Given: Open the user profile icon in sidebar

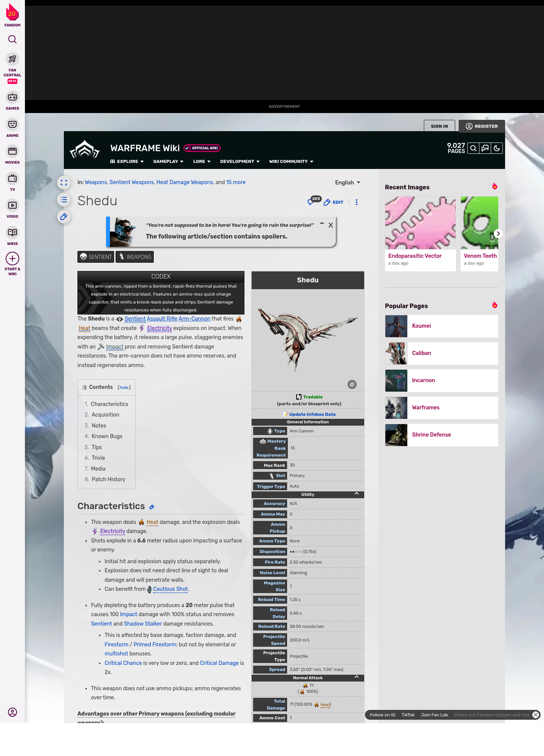Looking at the screenshot, I should coord(12,712).
